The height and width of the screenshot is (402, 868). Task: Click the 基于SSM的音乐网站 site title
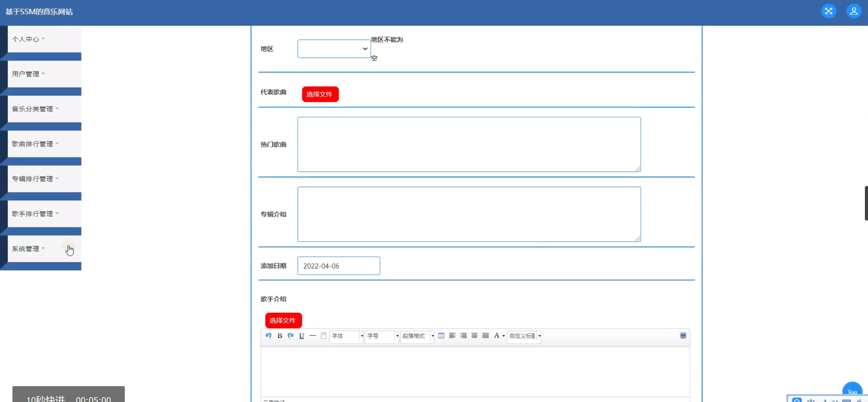pos(39,11)
